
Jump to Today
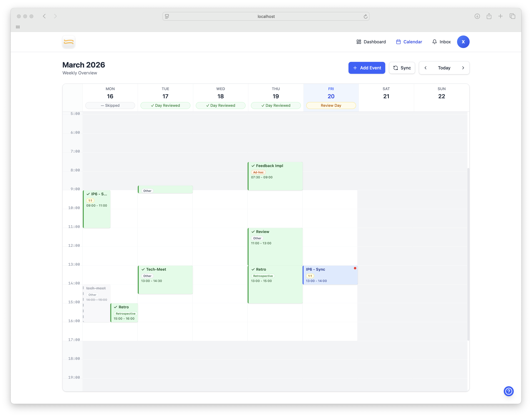[444, 68]
